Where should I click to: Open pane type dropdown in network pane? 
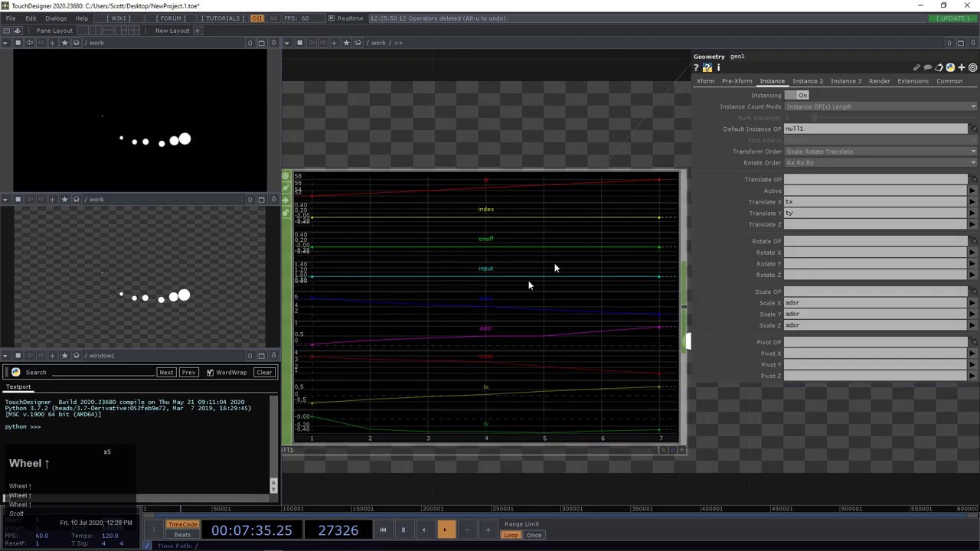[x=287, y=43]
